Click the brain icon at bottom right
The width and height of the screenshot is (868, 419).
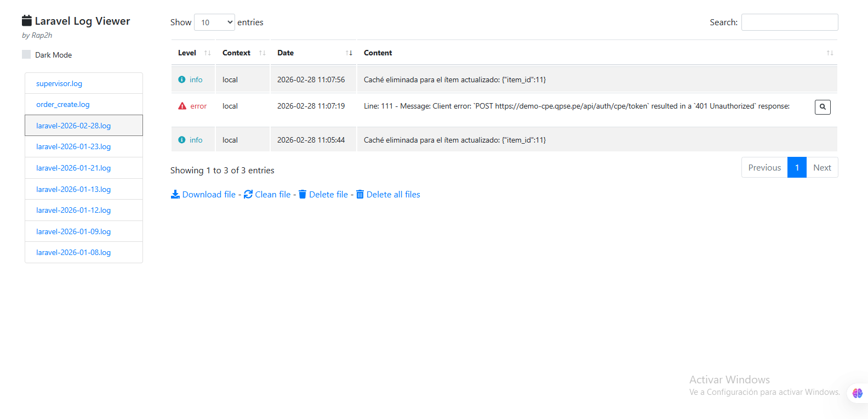tap(858, 393)
